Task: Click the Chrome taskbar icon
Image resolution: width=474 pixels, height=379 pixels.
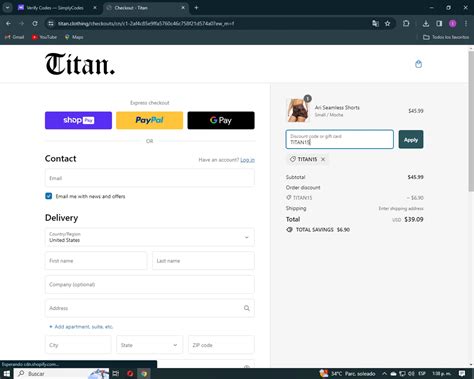Action: 144,374
